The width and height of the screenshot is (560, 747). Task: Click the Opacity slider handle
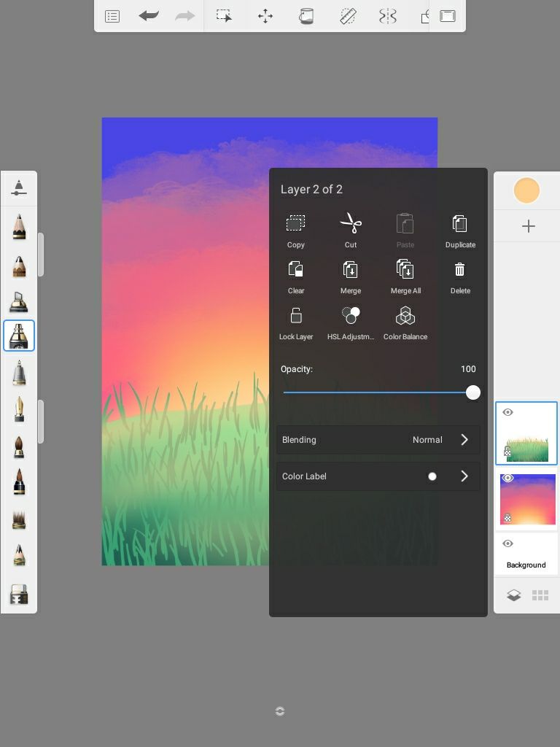pos(472,392)
